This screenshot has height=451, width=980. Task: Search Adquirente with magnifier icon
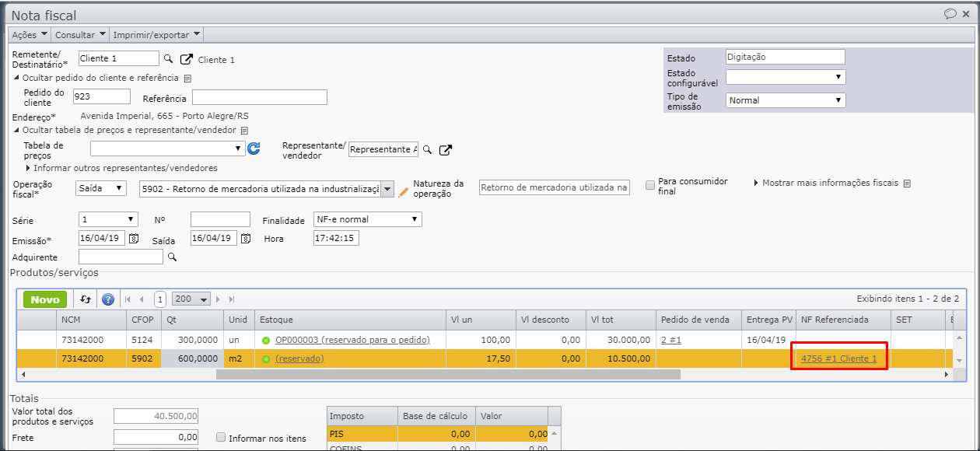173,257
